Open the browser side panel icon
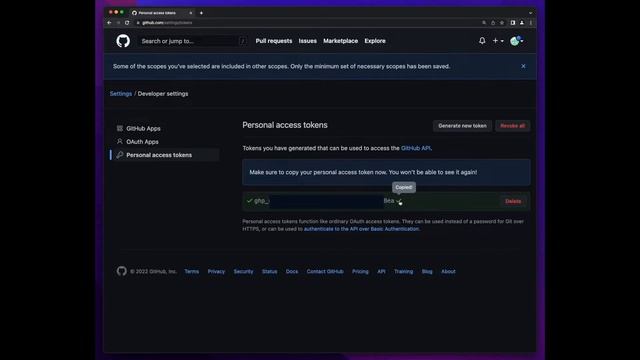The height and width of the screenshot is (360, 640). coord(513,23)
